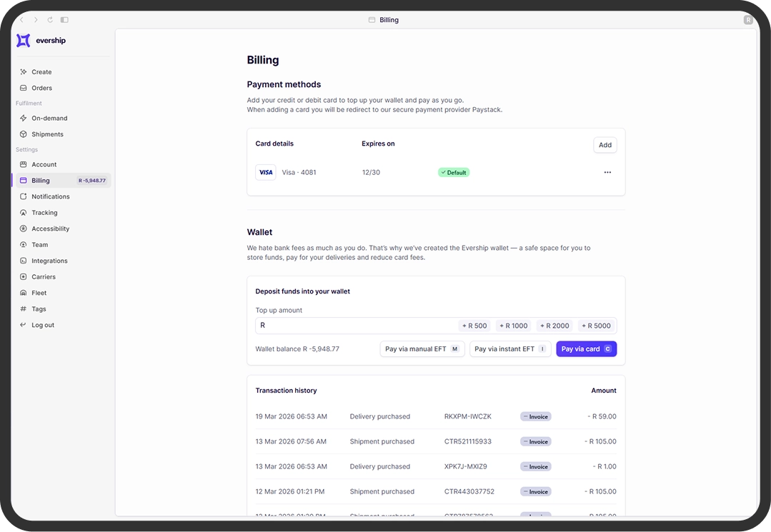
Task: Click the Integrations icon in sidebar
Action: [24, 261]
